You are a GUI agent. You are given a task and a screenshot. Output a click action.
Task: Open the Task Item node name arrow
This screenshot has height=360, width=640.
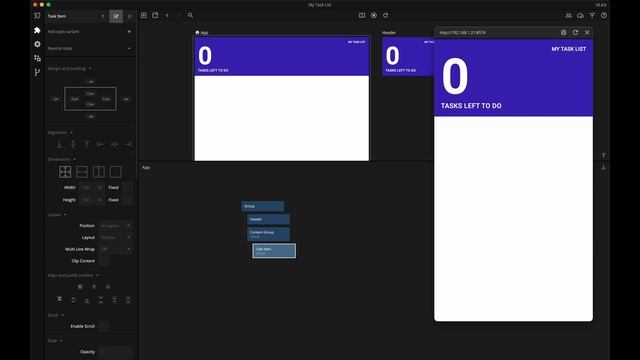point(103,16)
